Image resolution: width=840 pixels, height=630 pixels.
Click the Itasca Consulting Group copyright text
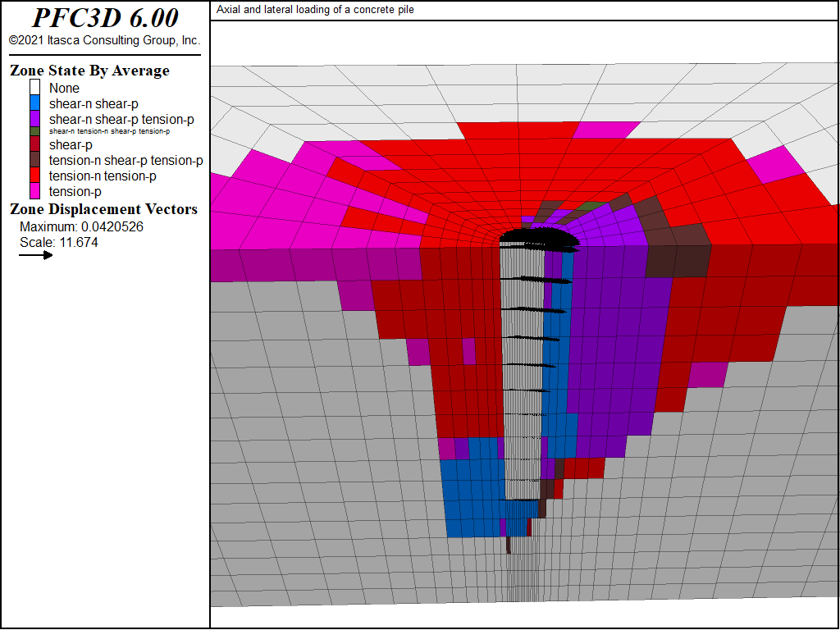104,40
